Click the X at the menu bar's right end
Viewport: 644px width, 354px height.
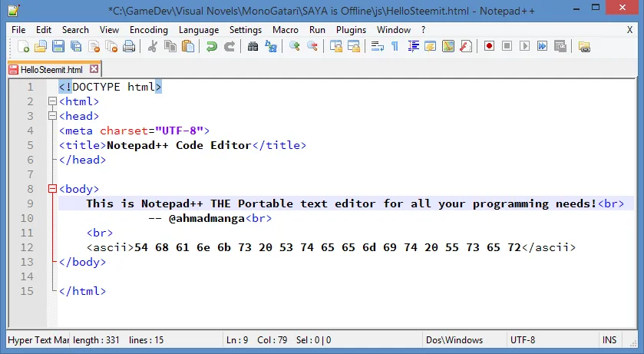(629, 30)
